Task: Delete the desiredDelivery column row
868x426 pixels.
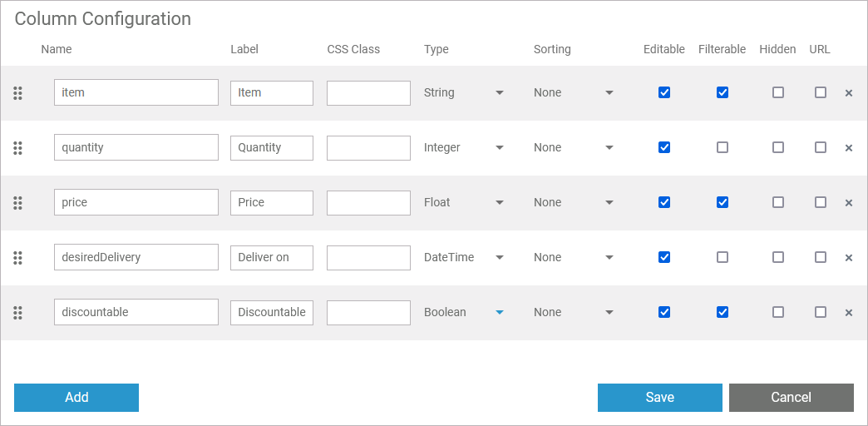Action: 848,258
